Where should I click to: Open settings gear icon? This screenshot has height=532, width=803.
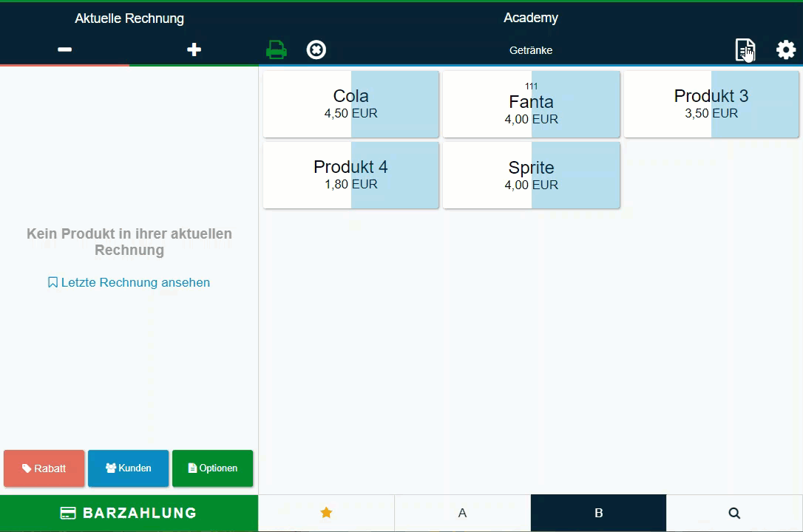coord(785,50)
